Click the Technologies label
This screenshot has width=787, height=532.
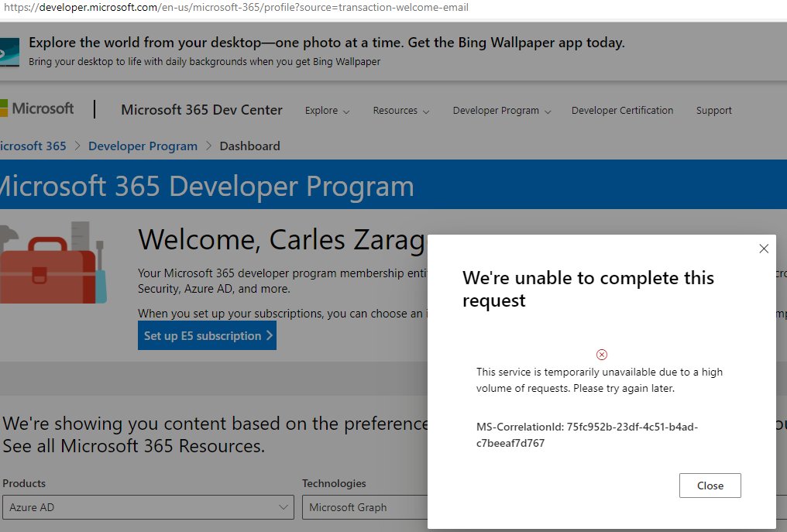coord(334,483)
